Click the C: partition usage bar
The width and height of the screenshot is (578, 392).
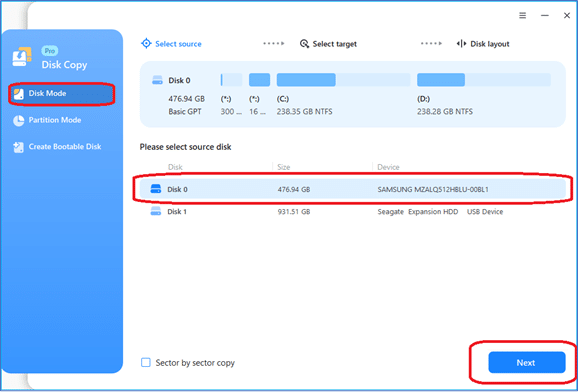click(x=344, y=80)
